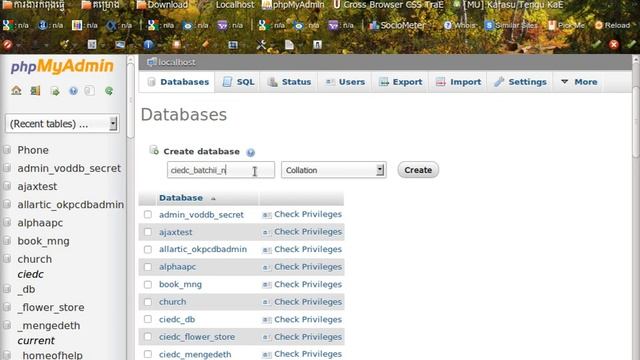Click Check Privileges for alphaapc
The image size is (640, 360).
(x=308, y=267)
